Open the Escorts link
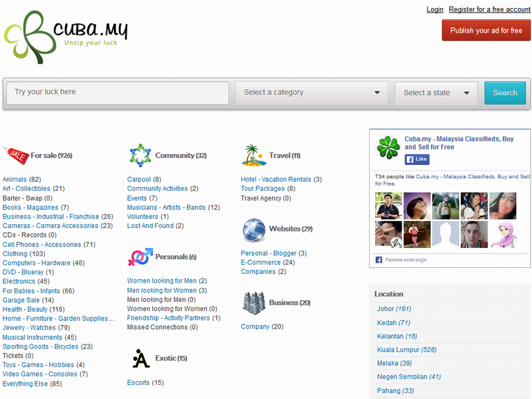Screen dimensions: 532x399 138,383
